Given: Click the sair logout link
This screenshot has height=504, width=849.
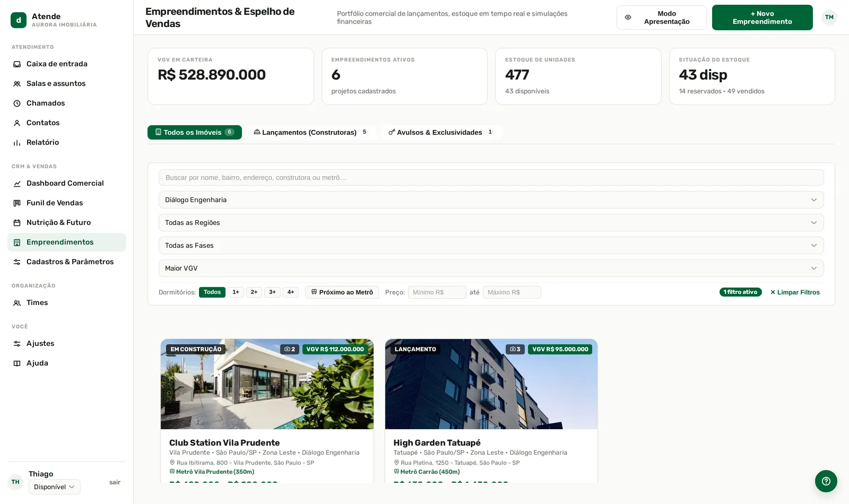Looking at the screenshot, I should coord(115,482).
